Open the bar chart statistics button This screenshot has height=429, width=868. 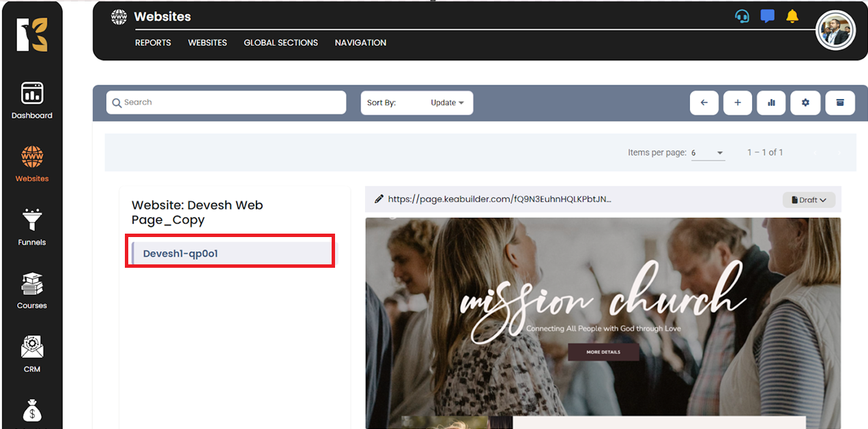771,102
